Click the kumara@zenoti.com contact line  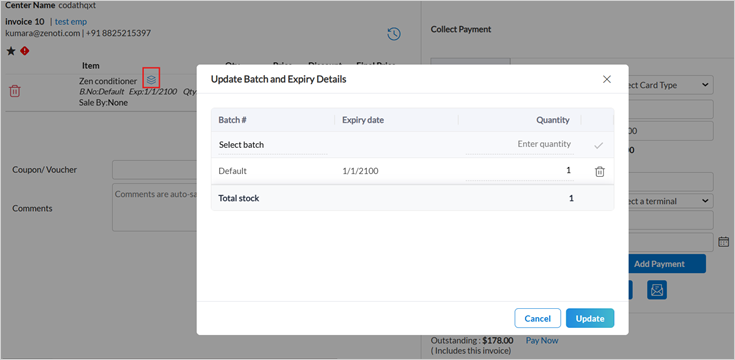coord(78,33)
